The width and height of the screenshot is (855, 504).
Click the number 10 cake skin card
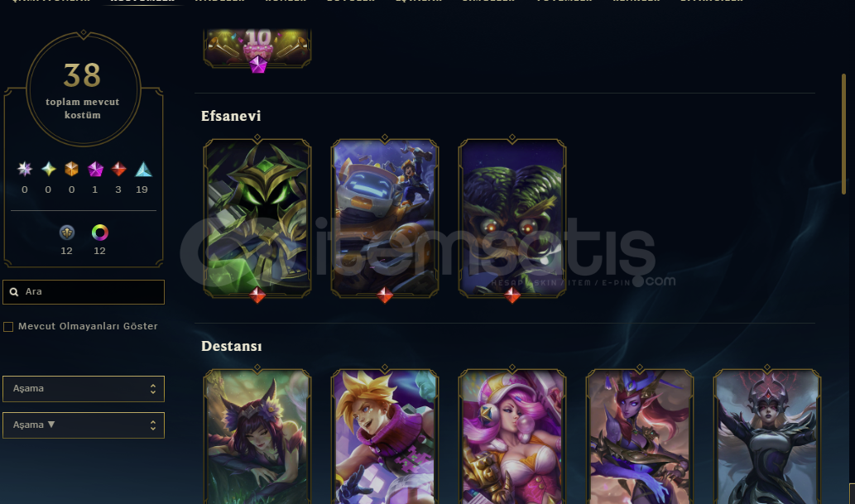(257, 48)
